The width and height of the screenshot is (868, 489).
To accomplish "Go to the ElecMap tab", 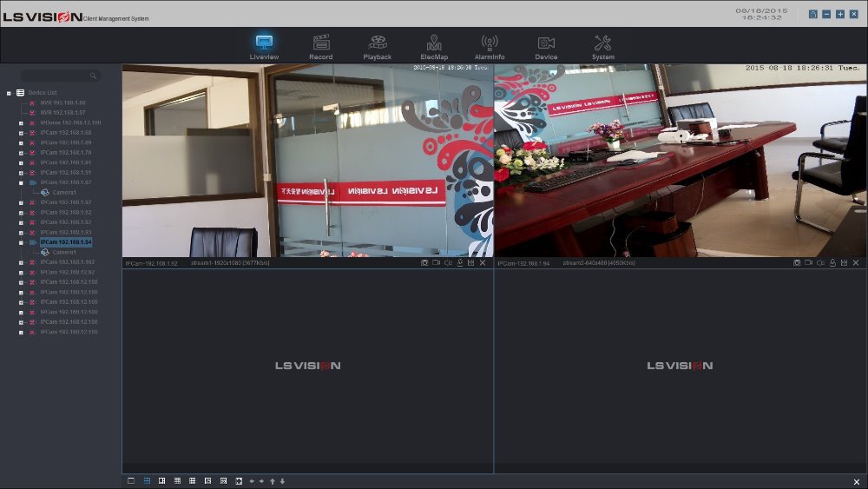I will (x=434, y=47).
